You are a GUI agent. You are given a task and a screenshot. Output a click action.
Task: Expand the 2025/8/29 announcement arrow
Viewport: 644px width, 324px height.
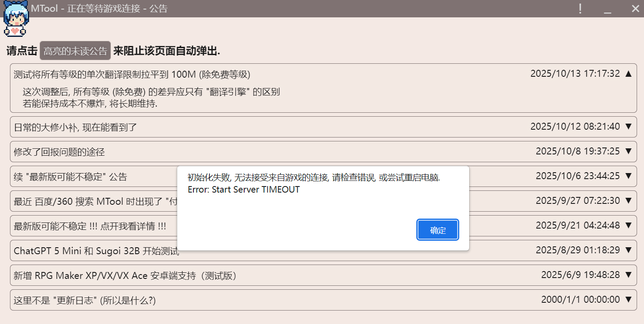pos(628,250)
